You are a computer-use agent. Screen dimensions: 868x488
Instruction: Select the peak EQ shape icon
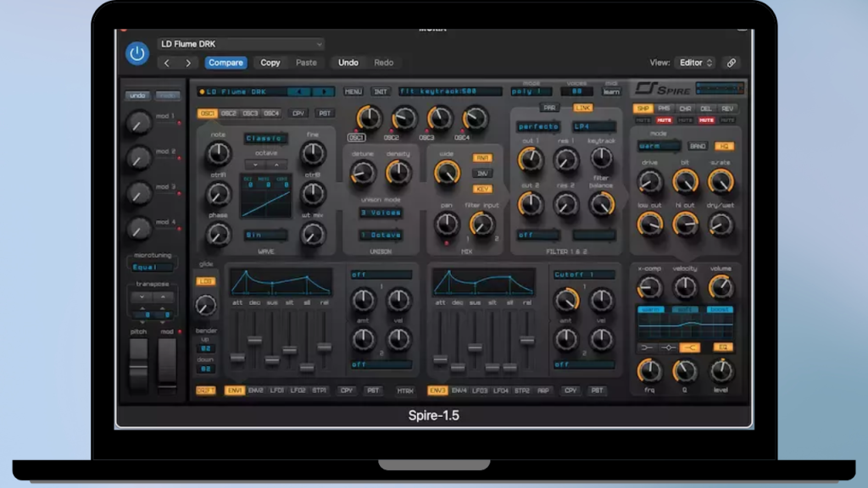click(668, 347)
